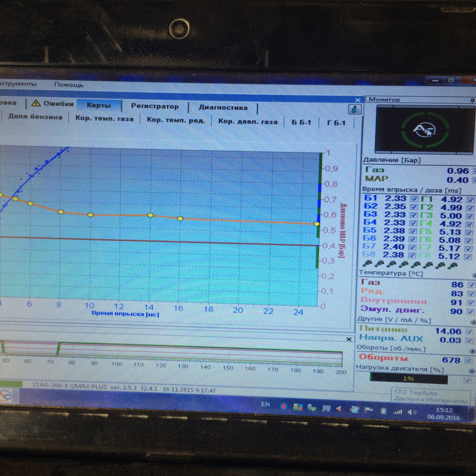Close the bottom oscilloscope panel with X

[349, 339]
